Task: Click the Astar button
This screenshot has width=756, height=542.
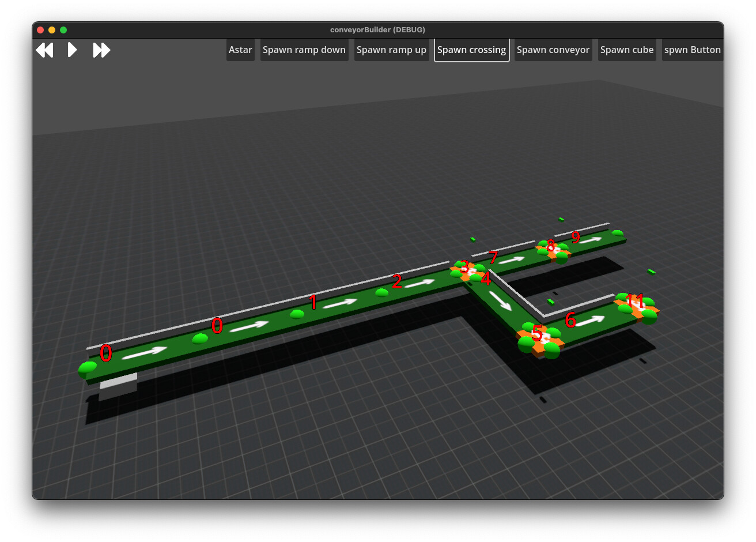Action: coord(240,50)
